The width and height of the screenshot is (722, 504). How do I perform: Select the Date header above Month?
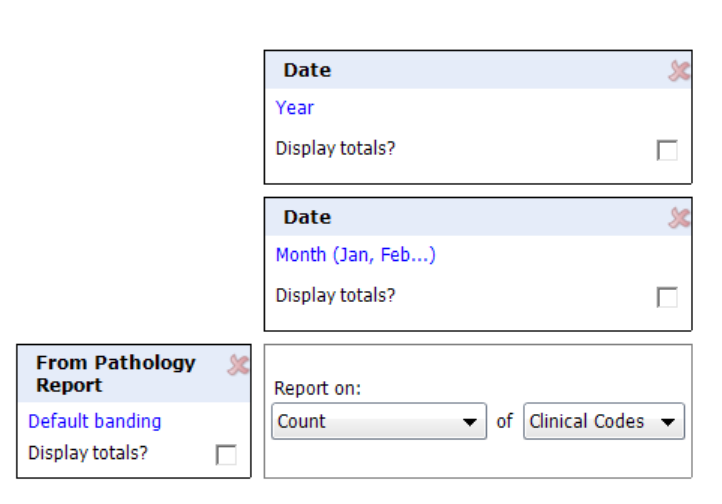[307, 217]
